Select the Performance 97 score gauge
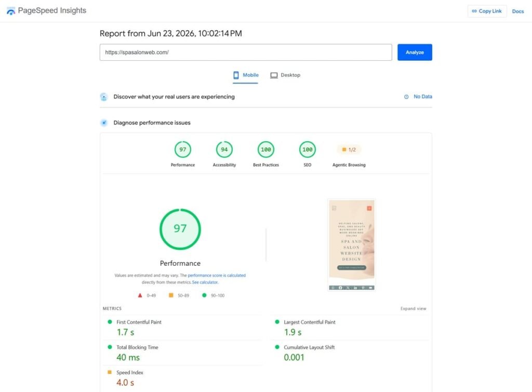 tap(182, 150)
